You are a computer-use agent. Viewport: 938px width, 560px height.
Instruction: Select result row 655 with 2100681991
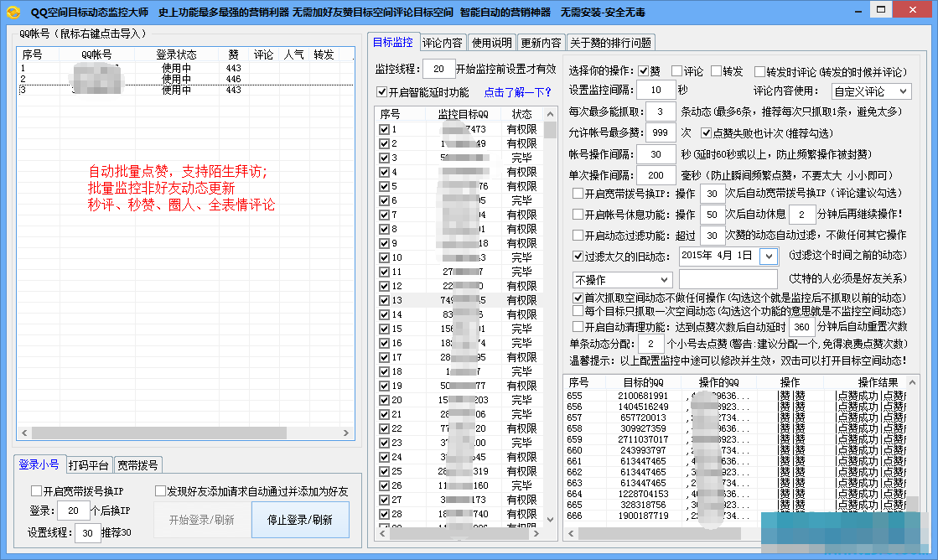pos(736,396)
